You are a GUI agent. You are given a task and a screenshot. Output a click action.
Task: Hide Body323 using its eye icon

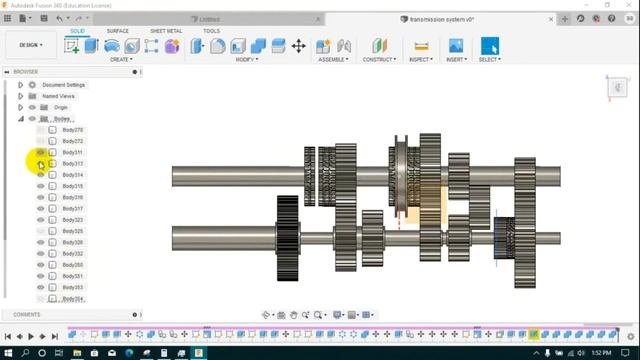coord(40,220)
